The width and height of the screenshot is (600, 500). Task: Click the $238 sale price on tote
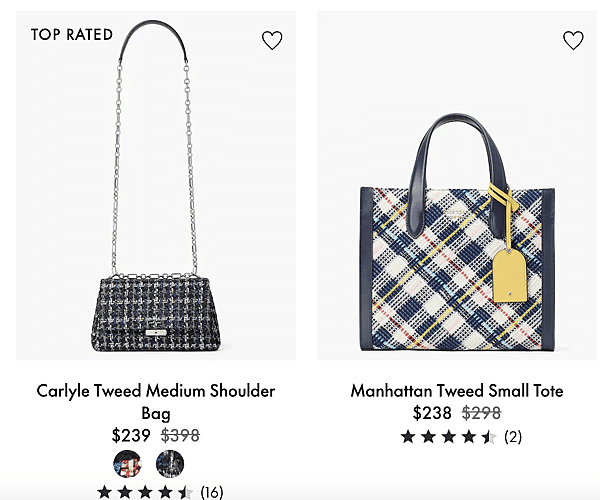tap(432, 413)
